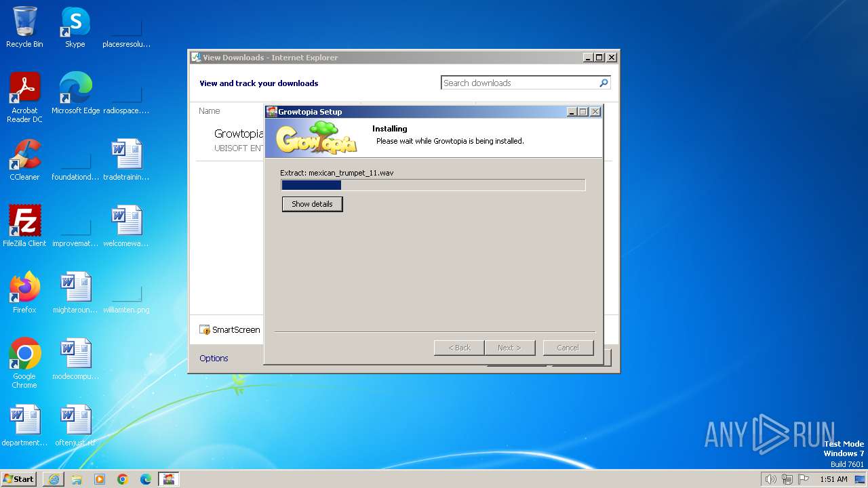Open the CCleaner desktop shortcut

click(x=24, y=160)
